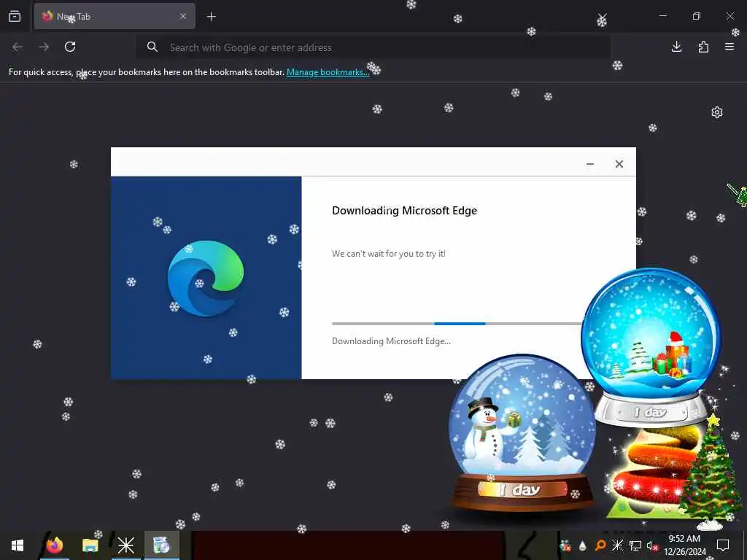Image resolution: width=747 pixels, height=560 pixels.
Task: Click the muted volume tray icon
Action: [652, 545]
